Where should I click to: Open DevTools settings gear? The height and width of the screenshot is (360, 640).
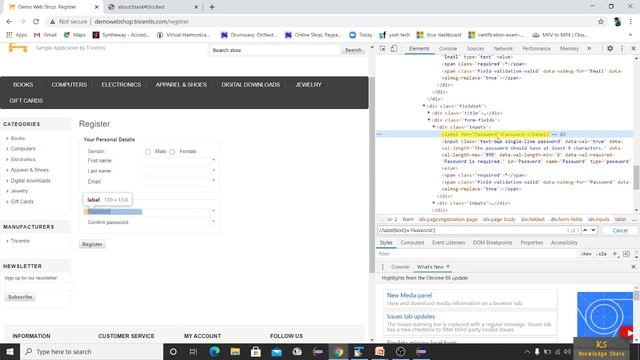pyautogui.click(x=610, y=49)
